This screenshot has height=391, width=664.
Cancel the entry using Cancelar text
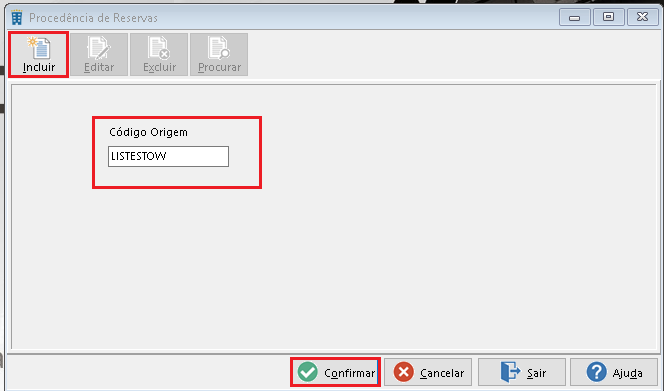pos(442,373)
